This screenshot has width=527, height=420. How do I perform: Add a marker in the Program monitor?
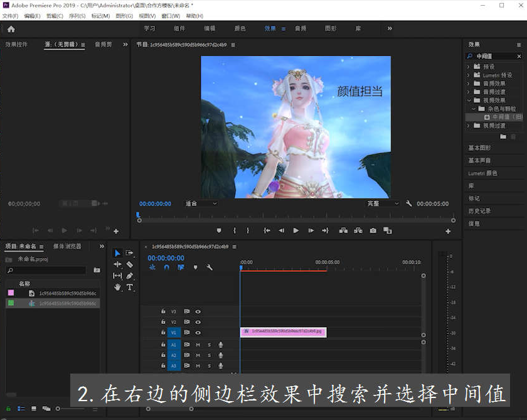click(x=219, y=230)
